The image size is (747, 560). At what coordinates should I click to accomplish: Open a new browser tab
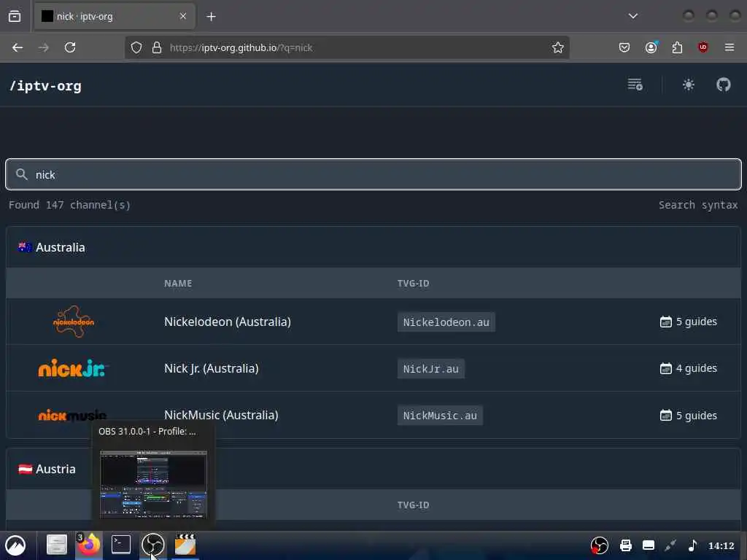[211, 17]
